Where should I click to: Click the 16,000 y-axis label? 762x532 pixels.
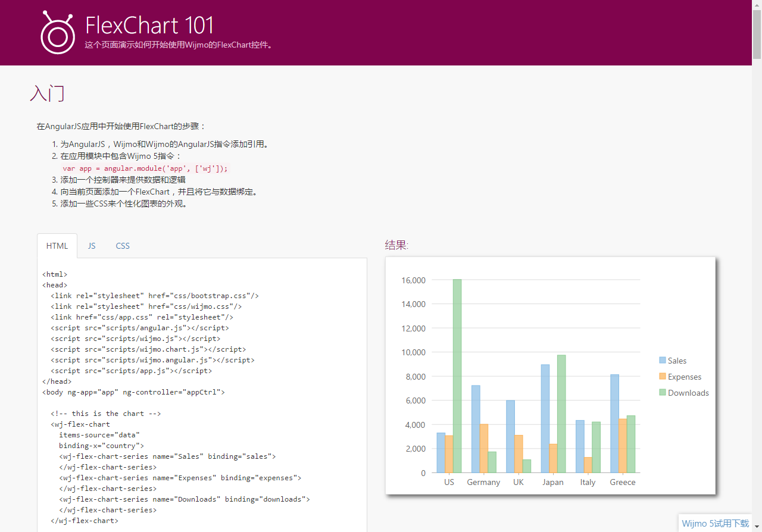414,280
